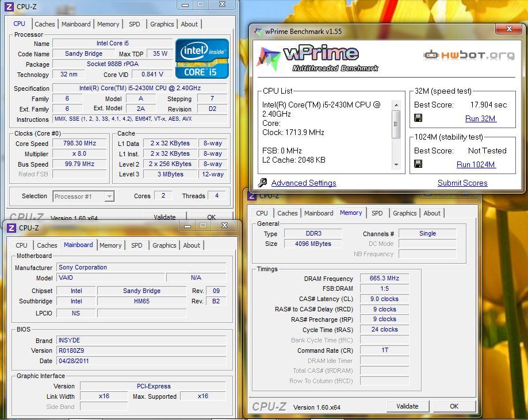Open About tab in Memory CPU-Z window
The height and width of the screenshot is (420, 528).
click(432, 213)
